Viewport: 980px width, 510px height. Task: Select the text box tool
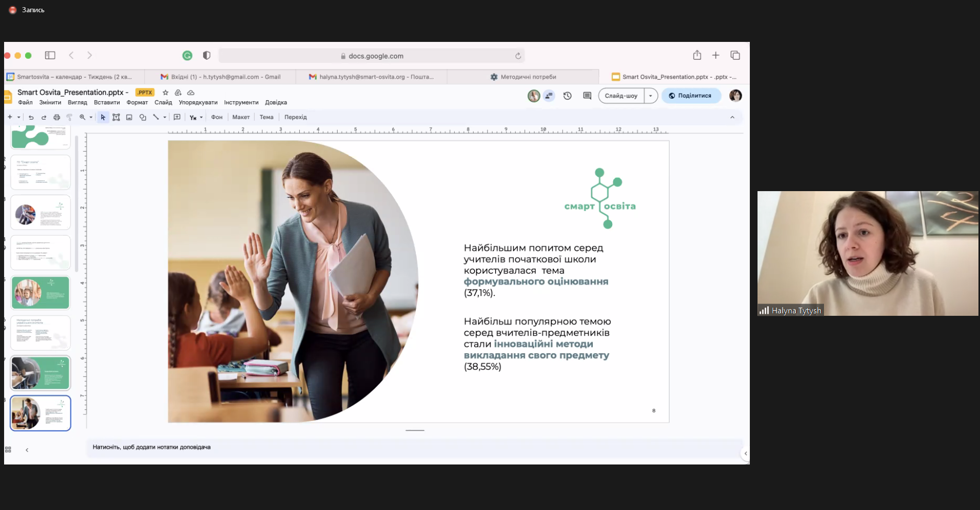click(116, 118)
